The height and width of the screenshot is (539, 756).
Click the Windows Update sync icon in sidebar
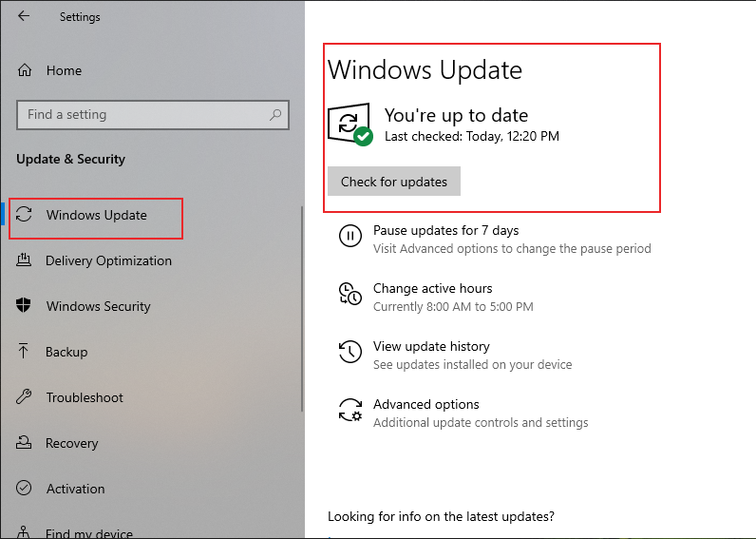[24, 214]
